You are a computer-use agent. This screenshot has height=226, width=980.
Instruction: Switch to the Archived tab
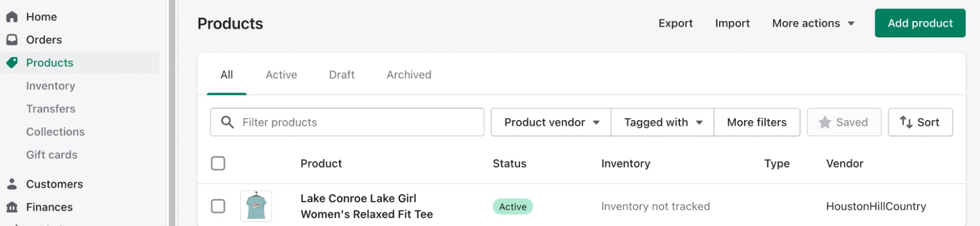409,75
